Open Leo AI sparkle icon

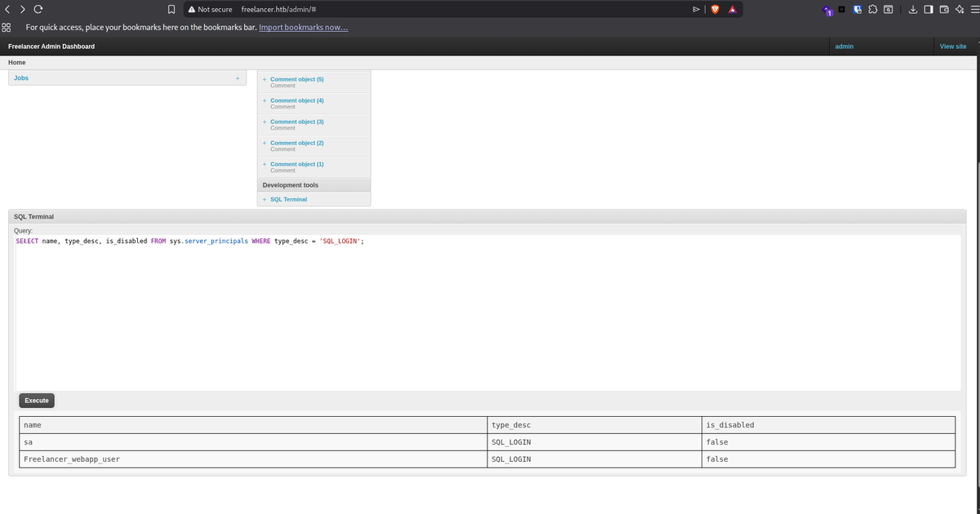click(960, 9)
